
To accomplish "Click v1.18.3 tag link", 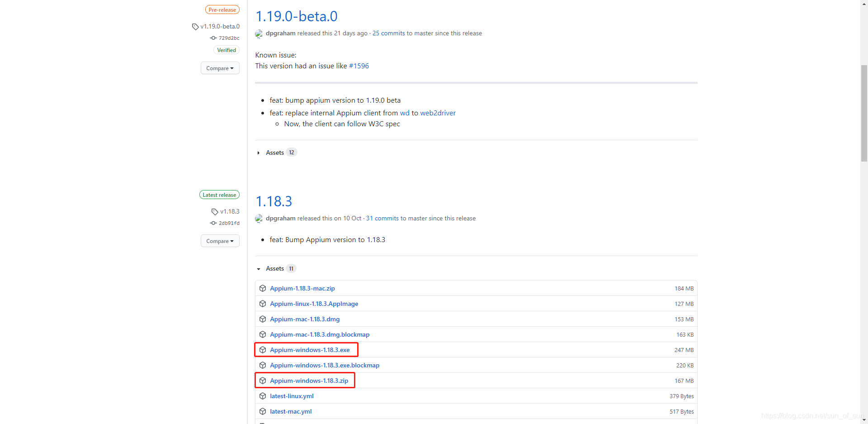I will (x=230, y=212).
